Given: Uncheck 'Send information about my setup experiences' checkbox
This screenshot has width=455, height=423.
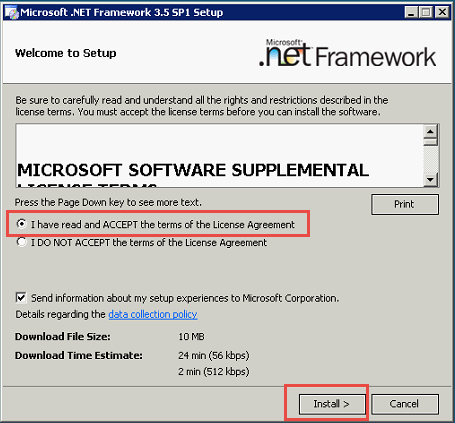Looking at the screenshot, I should click(x=21, y=298).
